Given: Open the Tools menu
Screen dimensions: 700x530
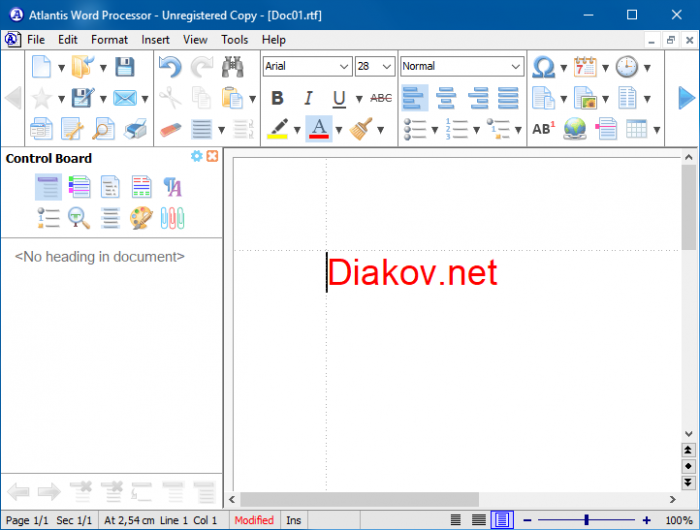Looking at the screenshot, I should (234, 40).
